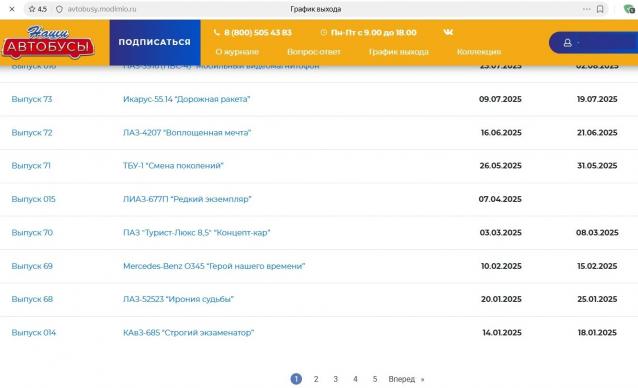638x388 pixels.
Task: Open ТБУ-1 "Смена поколений" link
Action: (x=173, y=166)
